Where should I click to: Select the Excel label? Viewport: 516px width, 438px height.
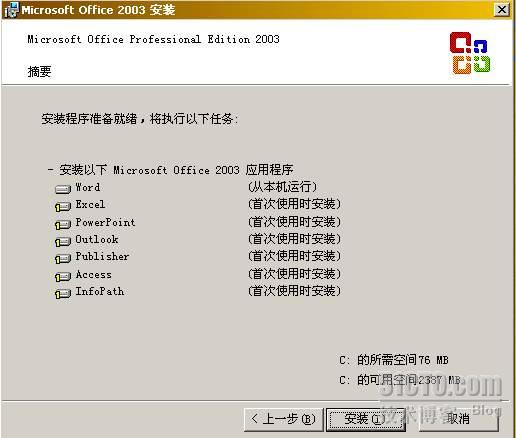click(x=90, y=204)
